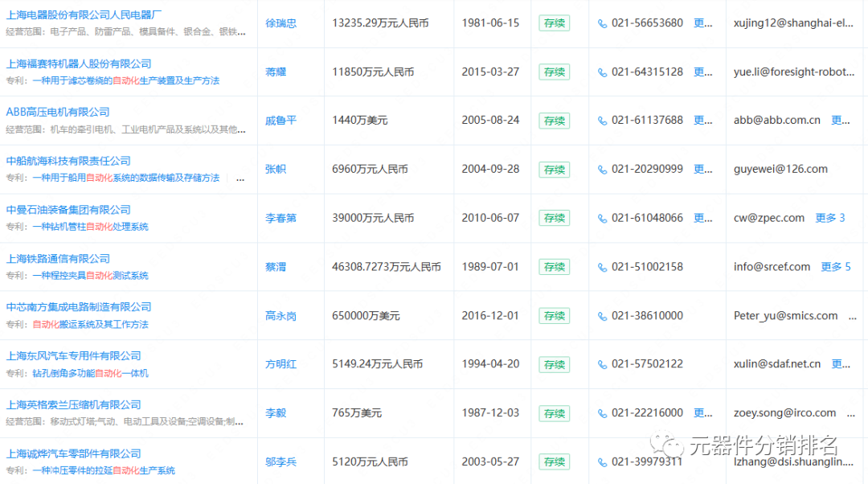868x484 pixels.
Task: Open legal representative 高永岗
Action: (x=280, y=316)
